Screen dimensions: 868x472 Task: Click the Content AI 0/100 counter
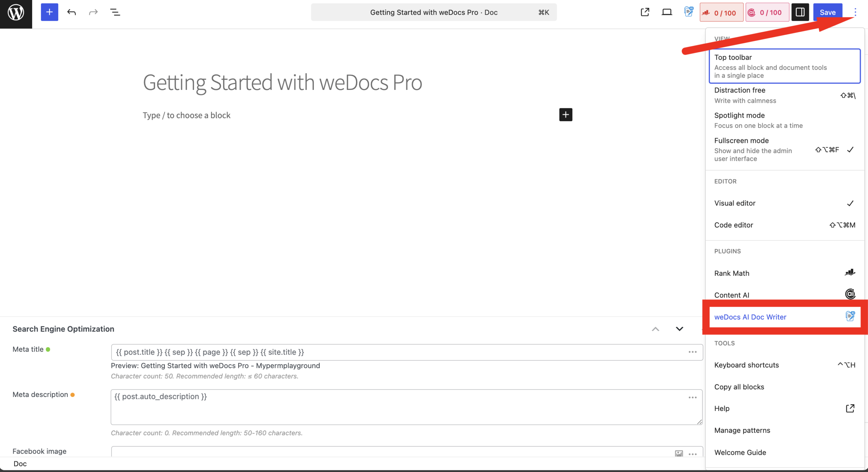tap(767, 12)
